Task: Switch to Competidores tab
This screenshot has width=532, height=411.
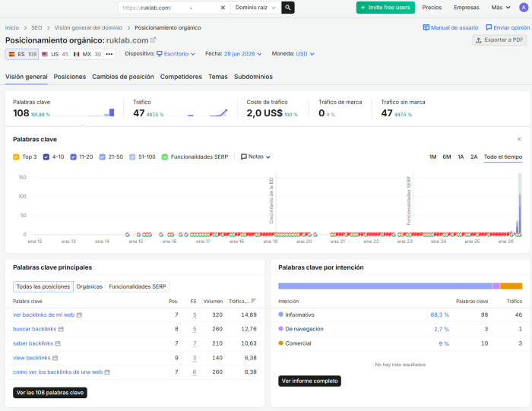Action: (181, 77)
